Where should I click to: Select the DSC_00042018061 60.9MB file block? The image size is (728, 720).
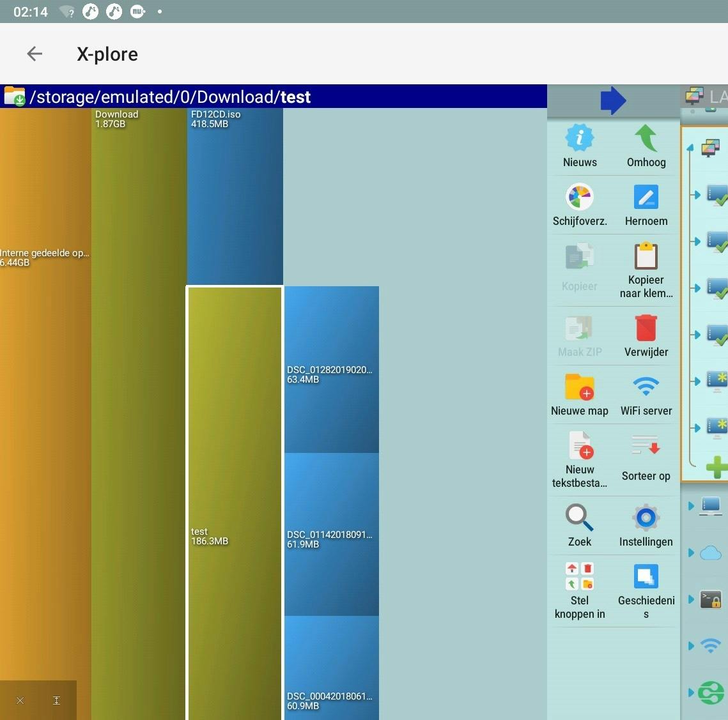coord(332,668)
